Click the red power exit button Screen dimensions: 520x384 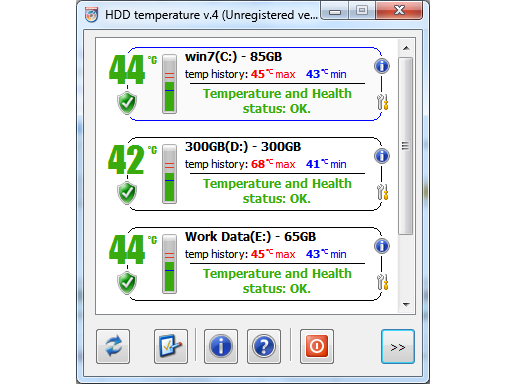[x=317, y=346]
